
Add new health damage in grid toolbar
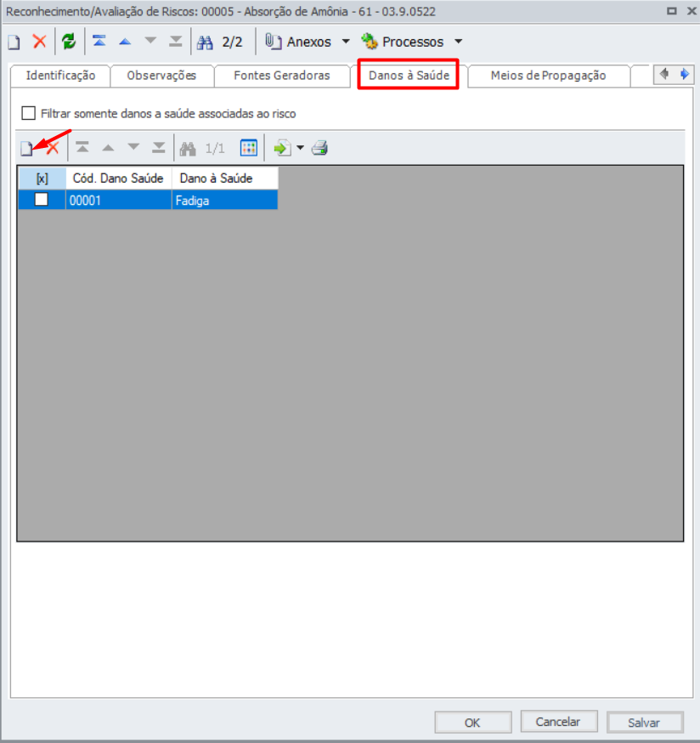pyautogui.click(x=26, y=149)
